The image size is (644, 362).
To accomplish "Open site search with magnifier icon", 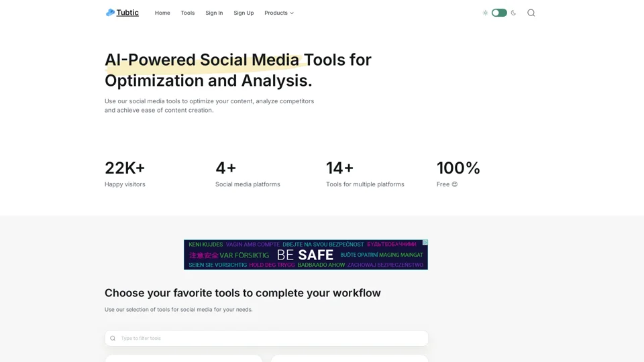I will [531, 13].
